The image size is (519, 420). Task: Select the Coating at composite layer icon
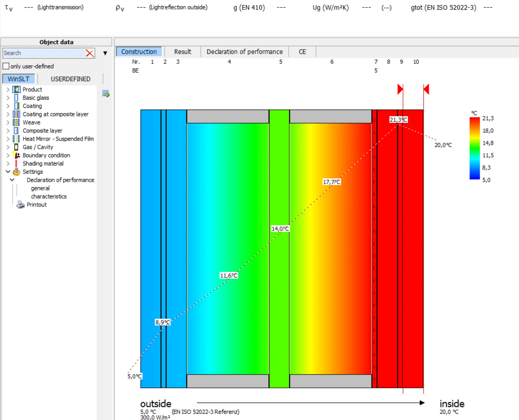point(17,114)
